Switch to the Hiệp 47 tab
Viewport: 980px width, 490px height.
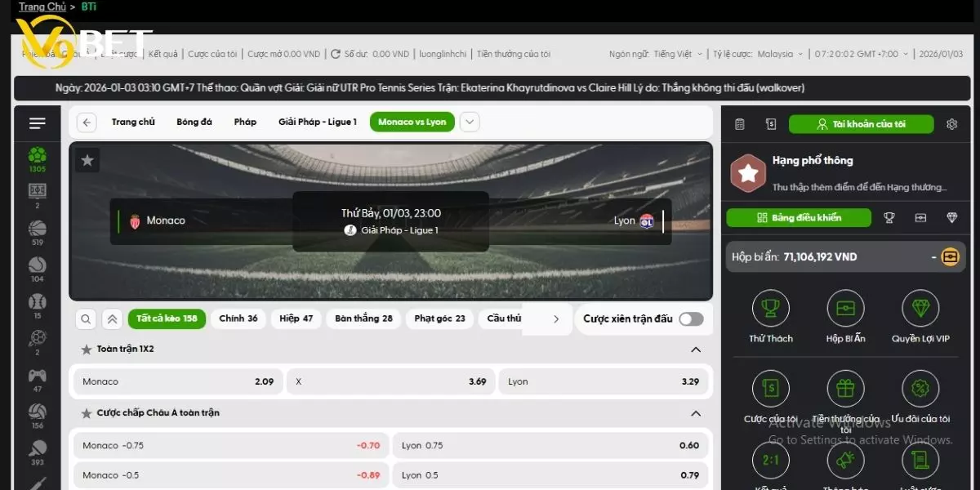click(296, 318)
